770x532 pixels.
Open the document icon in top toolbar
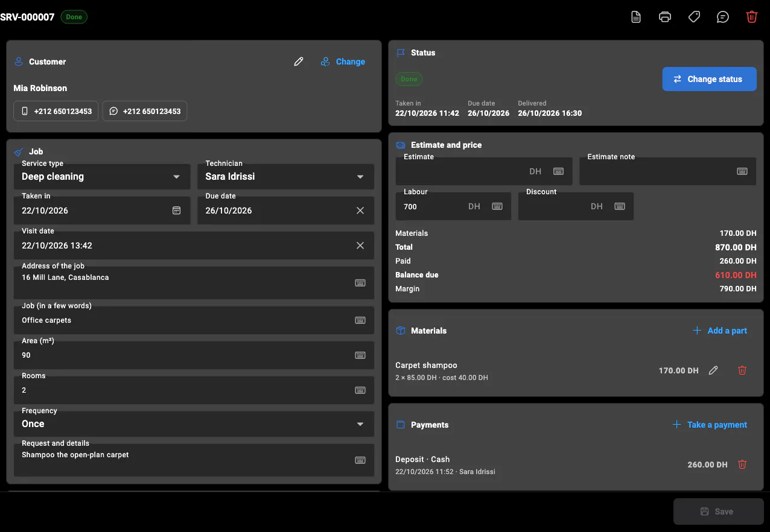click(636, 17)
